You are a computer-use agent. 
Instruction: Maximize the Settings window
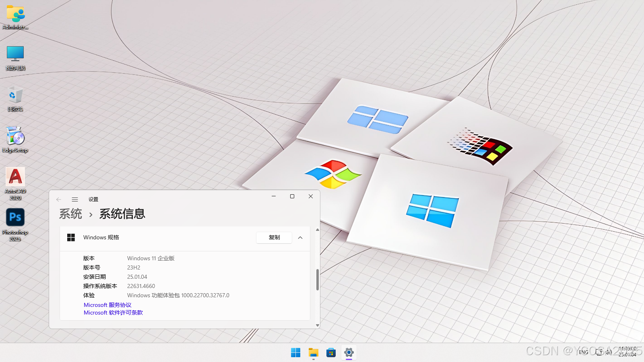(x=292, y=196)
